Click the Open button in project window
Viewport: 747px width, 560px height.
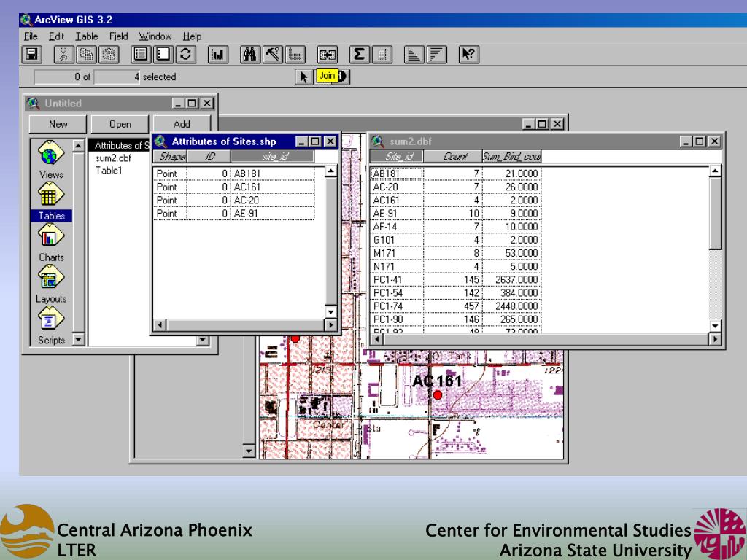(x=120, y=125)
